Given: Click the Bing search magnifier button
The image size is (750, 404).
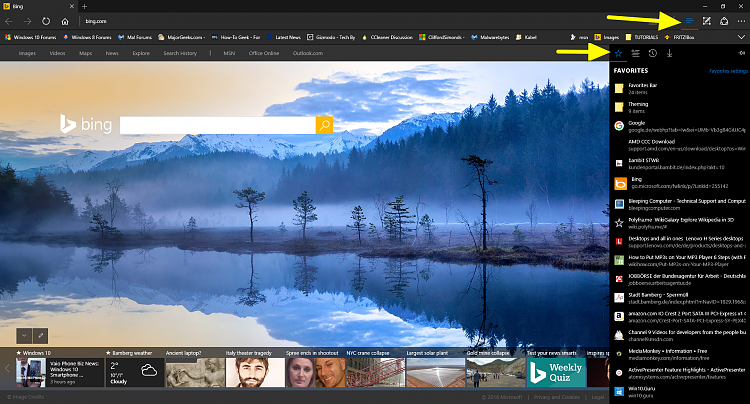Looking at the screenshot, I should coord(324,125).
